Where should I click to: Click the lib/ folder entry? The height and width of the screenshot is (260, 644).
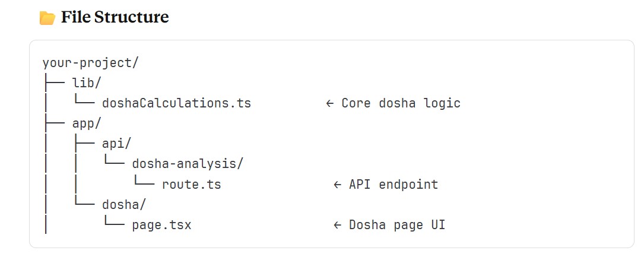pyautogui.click(x=87, y=83)
